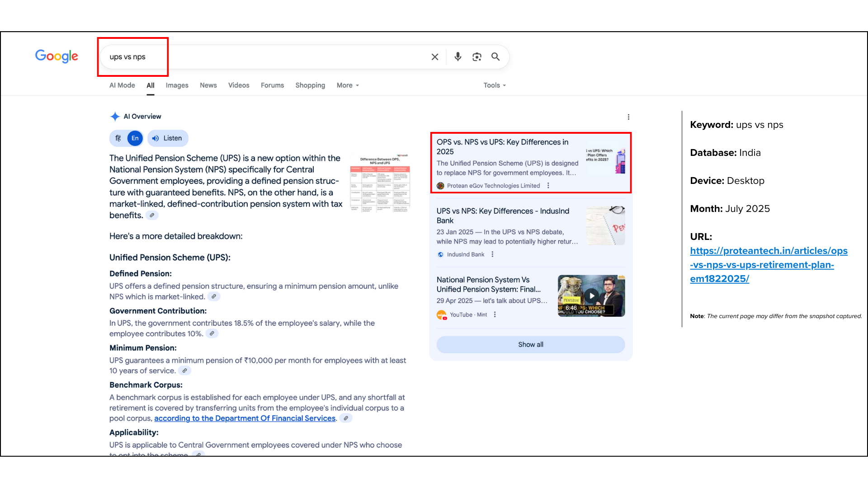Viewport: 868px width, 488px height.
Task: Click the IndusInd Bank favicon
Action: pyautogui.click(x=440, y=254)
